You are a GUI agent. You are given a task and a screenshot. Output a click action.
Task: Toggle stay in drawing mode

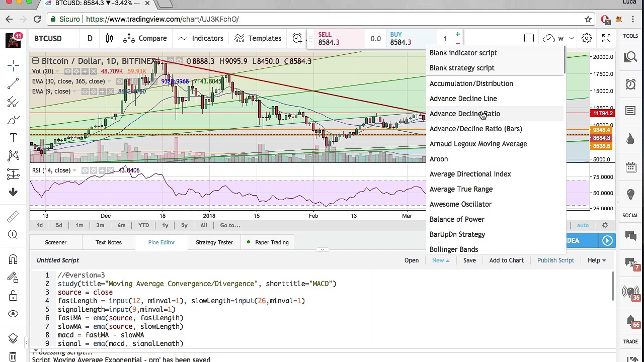tap(13, 277)
